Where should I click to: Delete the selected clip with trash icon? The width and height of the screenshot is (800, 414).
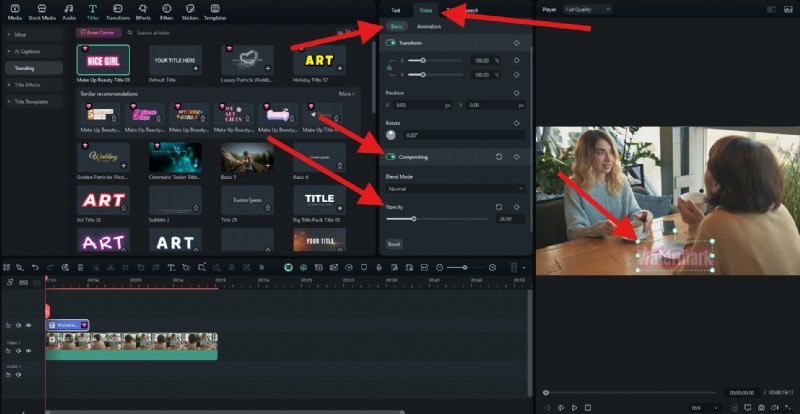(x=81, y=267)
